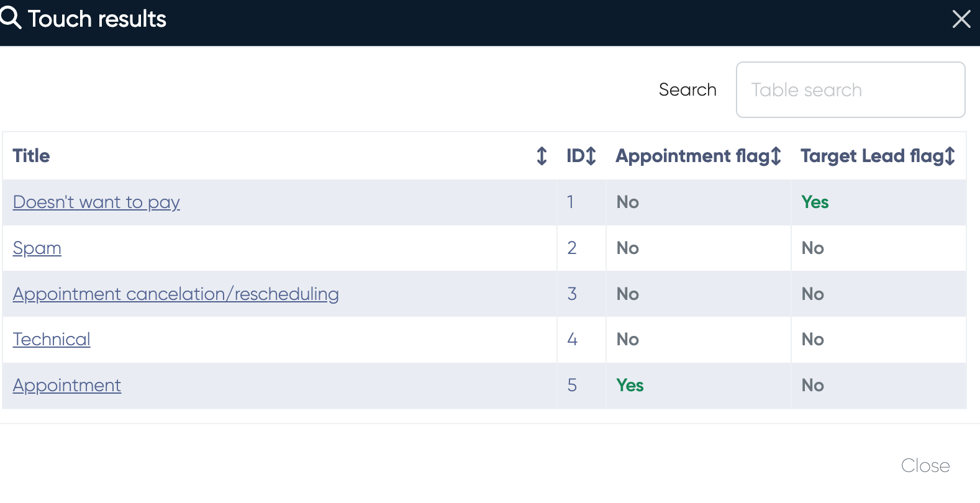Click the green Yes in Target Lead column
This screenshot has width=980, height=503.
[x=815, y=202]
